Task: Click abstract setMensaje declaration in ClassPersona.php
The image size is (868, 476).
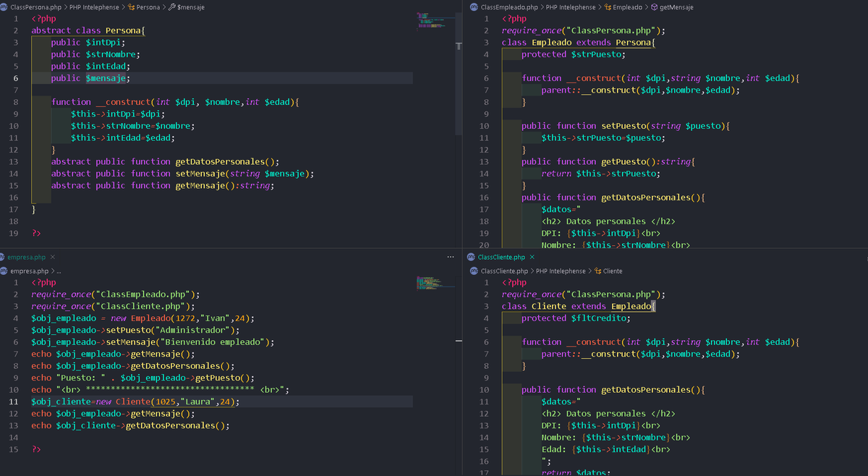Action: [x=183, y=174]
